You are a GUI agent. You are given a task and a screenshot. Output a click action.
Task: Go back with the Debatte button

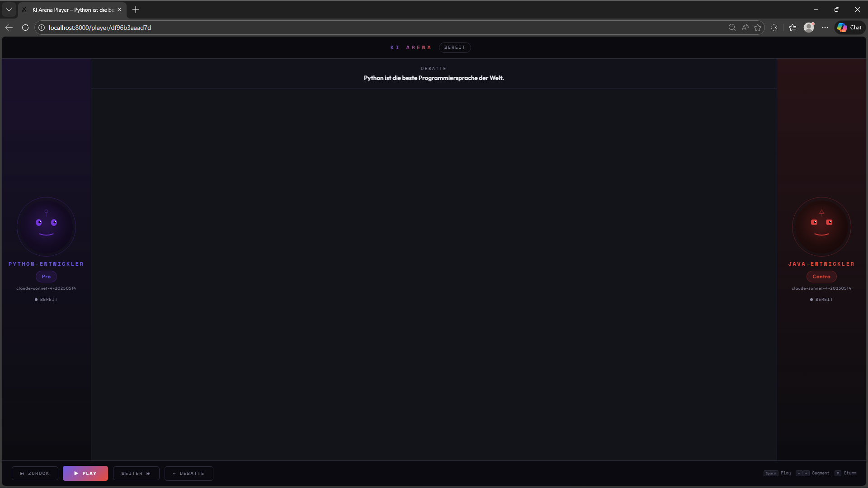point(189,473)
